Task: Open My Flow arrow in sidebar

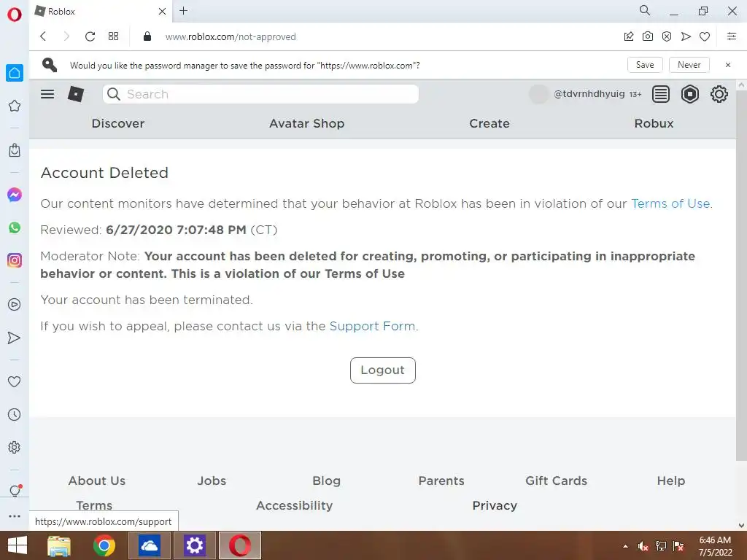Action: pos(15,338)
